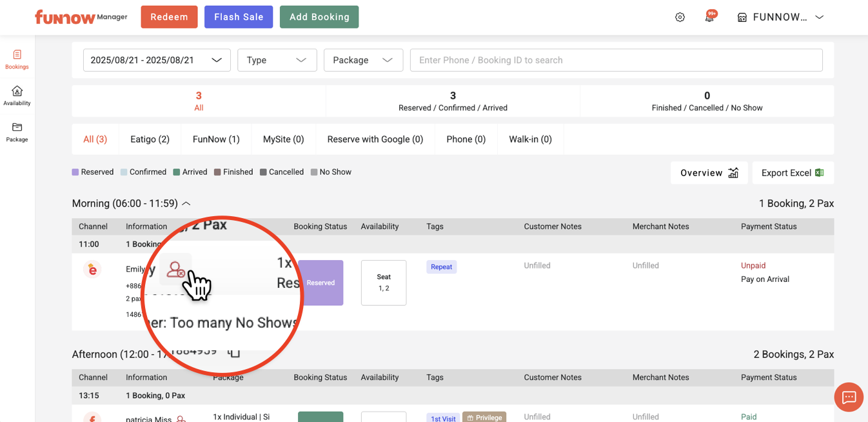
Task: Expand the Package filter dropdown
Action: [363, 60]
